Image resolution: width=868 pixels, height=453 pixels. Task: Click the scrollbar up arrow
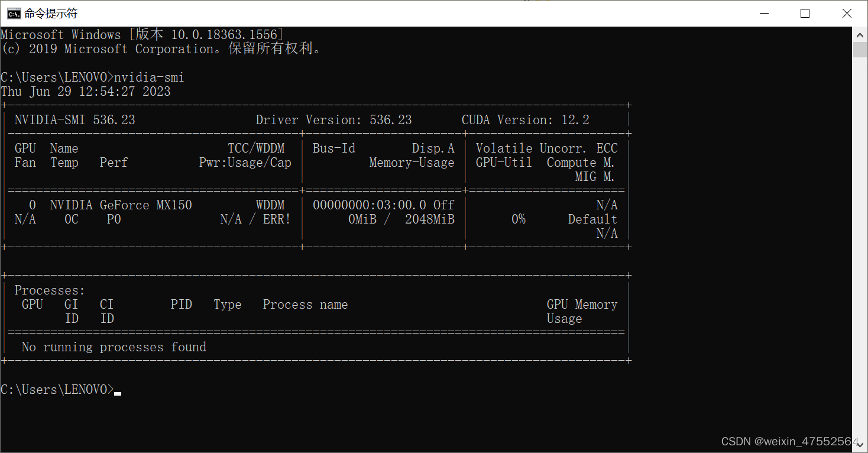(860, 34)
